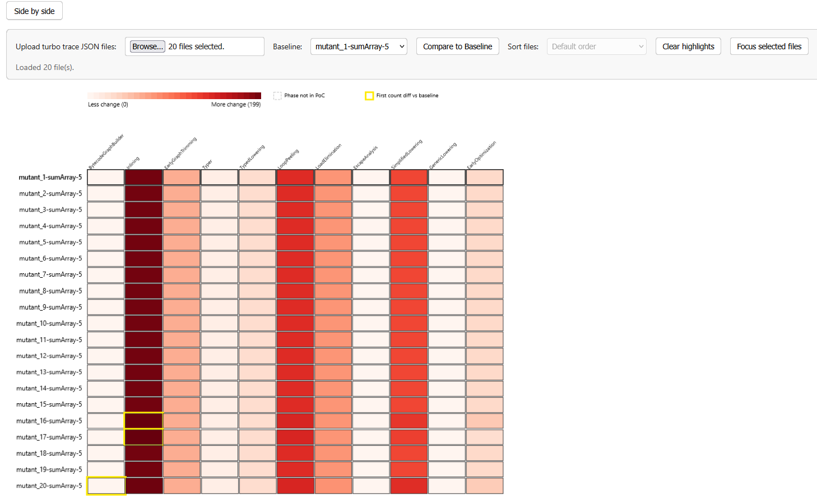817x504 pixels.
Task: Click the 'More change (199)' legend label
Action: pos(236,104)
